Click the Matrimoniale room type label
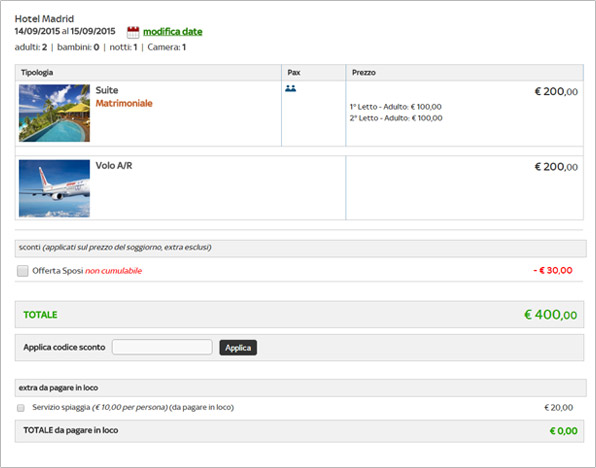 coord(124,103)
